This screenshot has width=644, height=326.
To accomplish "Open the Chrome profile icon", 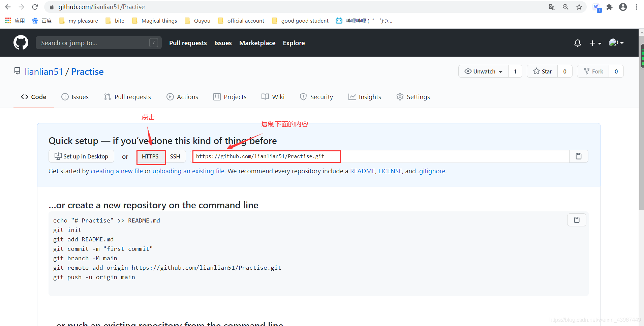I will 623,7.
